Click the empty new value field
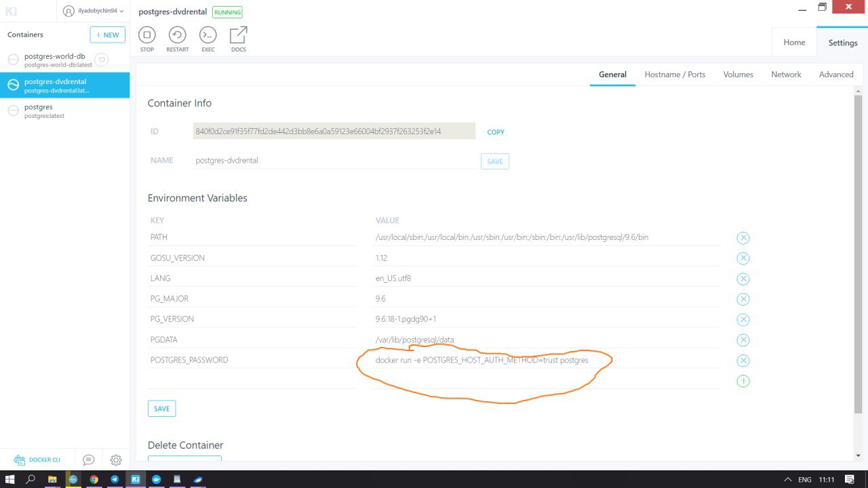Viewport: 868px width, 488px height. (x=547, y=380)
